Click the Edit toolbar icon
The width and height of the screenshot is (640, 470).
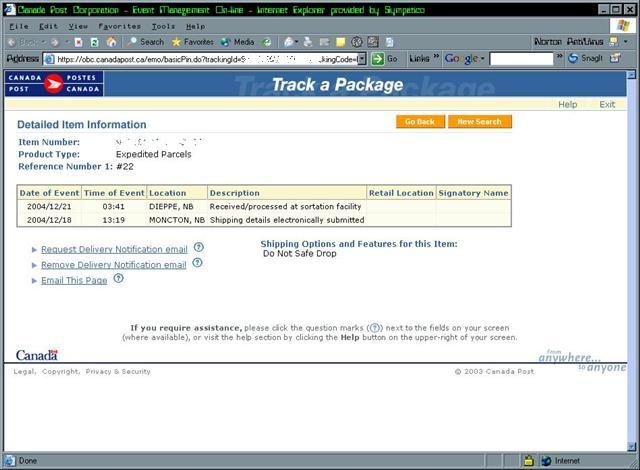point(324,42)
